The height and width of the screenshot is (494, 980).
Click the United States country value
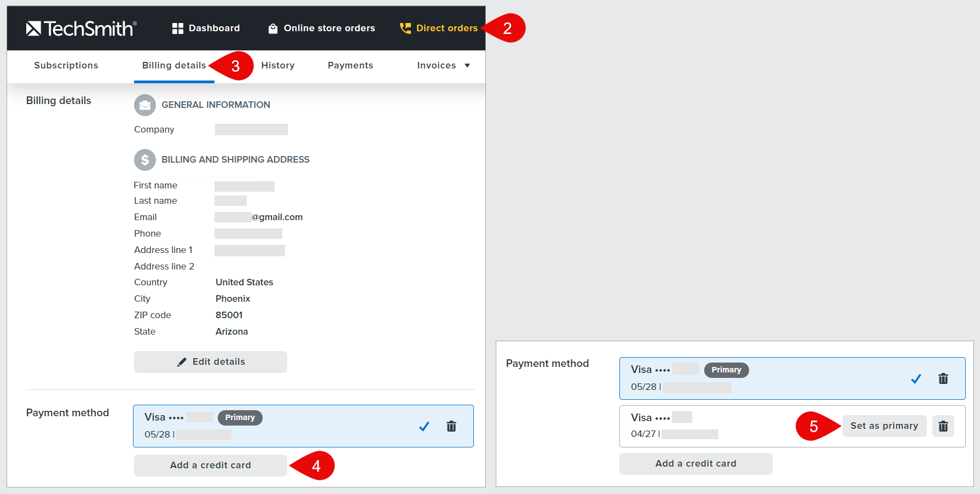pos(244,283)
